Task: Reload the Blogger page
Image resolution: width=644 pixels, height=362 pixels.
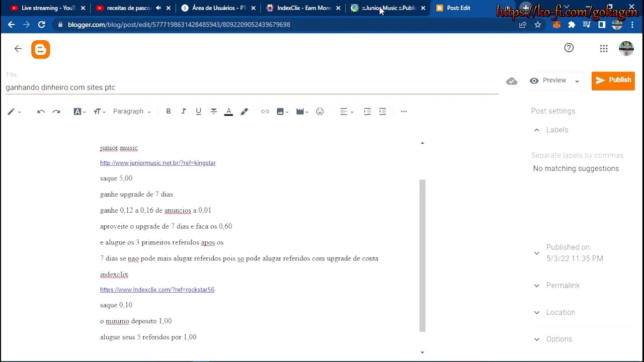Action: point(42,25)
